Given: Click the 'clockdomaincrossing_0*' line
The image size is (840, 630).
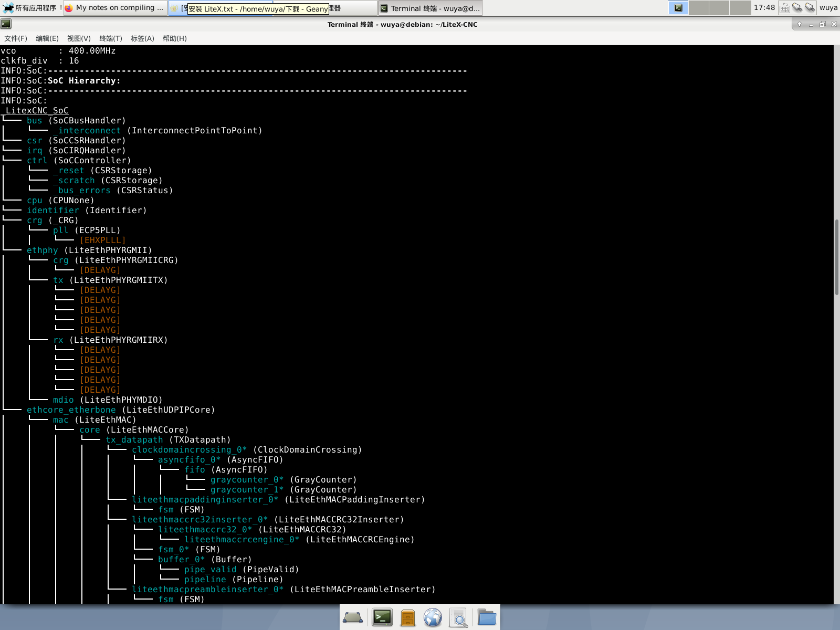Looking at the screenshot, I should coord(247,450).
